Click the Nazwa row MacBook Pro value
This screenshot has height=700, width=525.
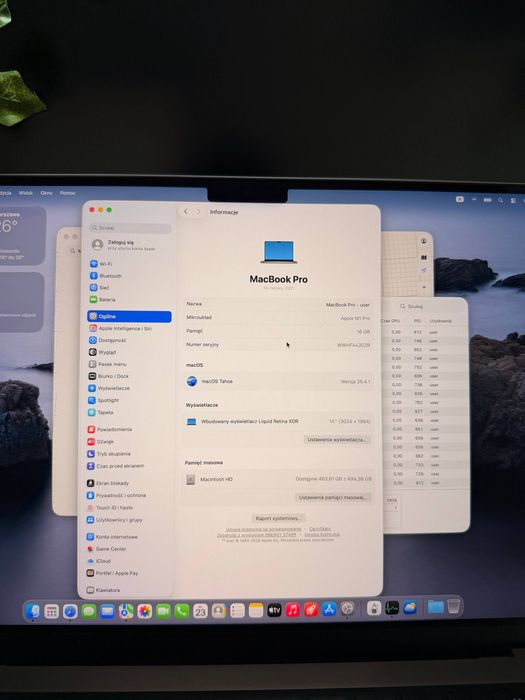coord(347,305)
